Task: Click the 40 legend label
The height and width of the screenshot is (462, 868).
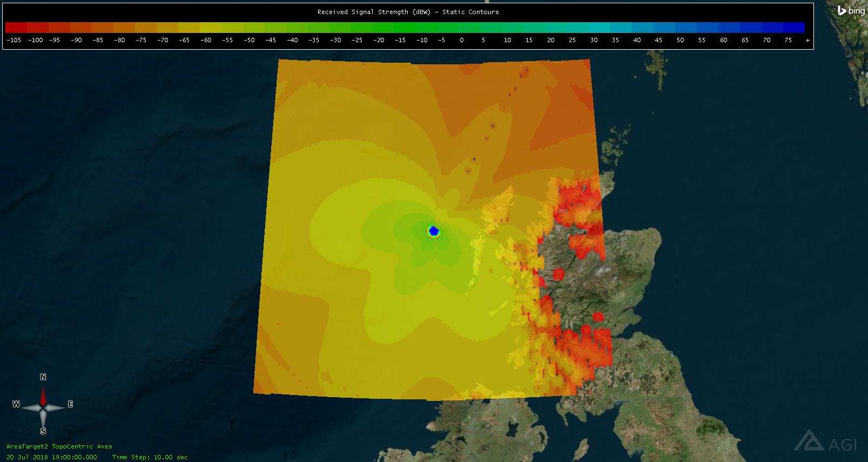Action: point(637,40)
